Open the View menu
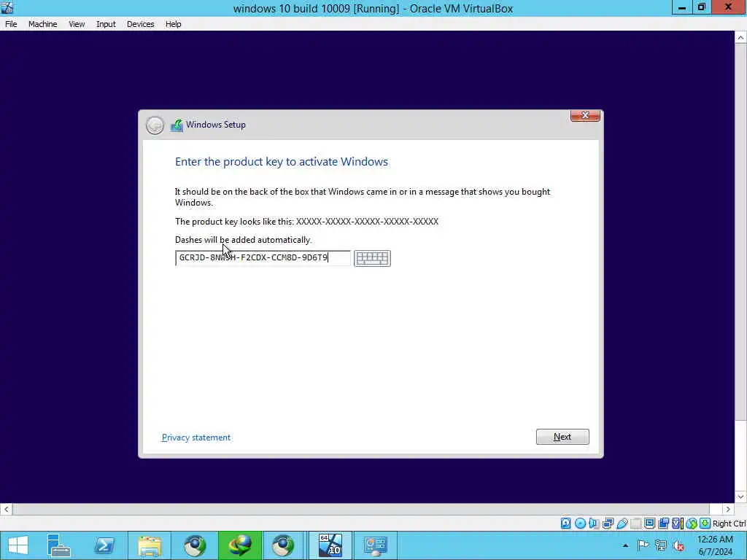The width and height of the screenshot is (747, 560). 77,24
